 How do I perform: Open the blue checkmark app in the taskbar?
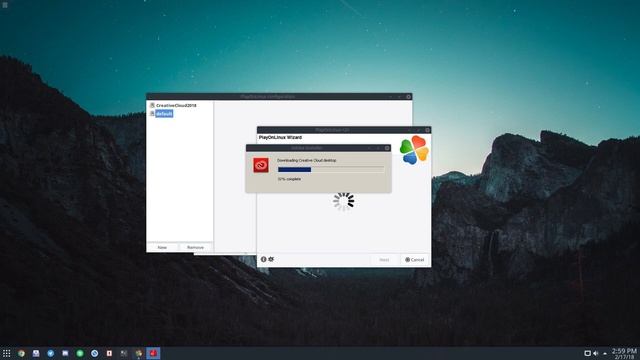click(51, 353)
